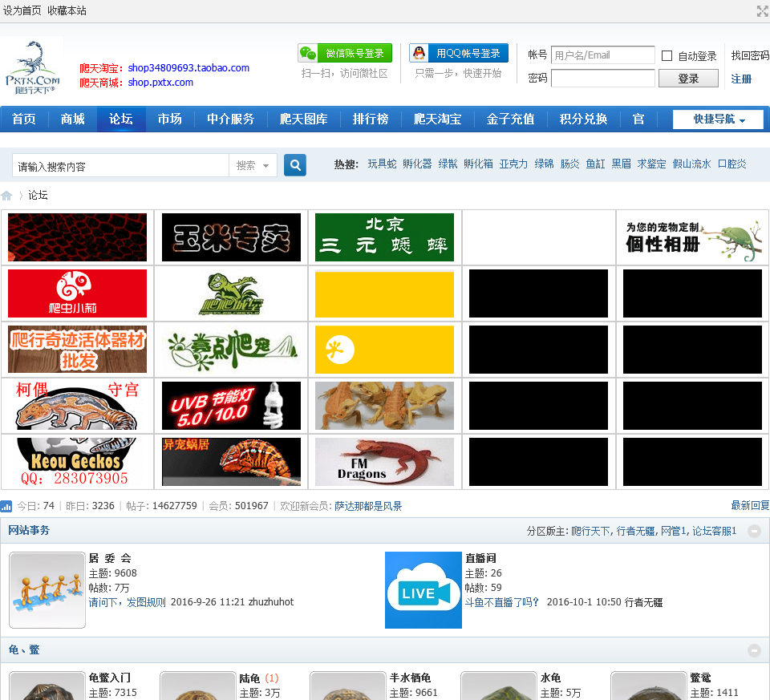
Task: Click the 收藏本站 link
Action: (67, 10)
